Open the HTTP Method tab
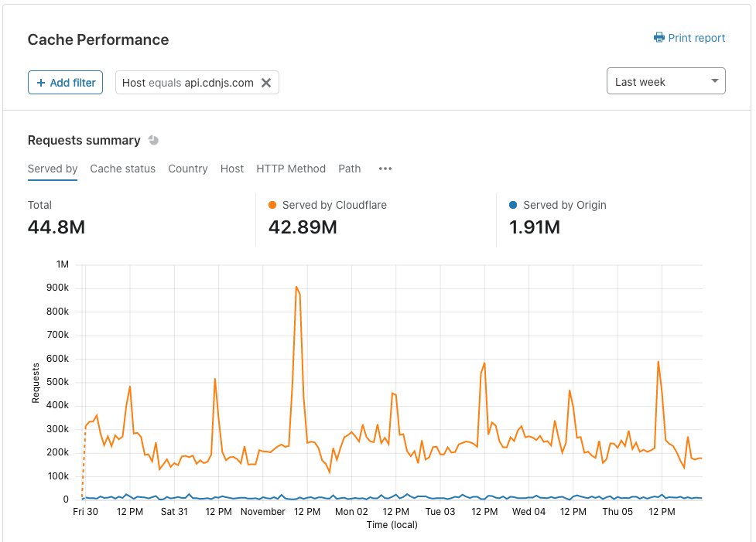Viewport: 756px width, 542px height. pyautogui.click(x=291, y=169)
